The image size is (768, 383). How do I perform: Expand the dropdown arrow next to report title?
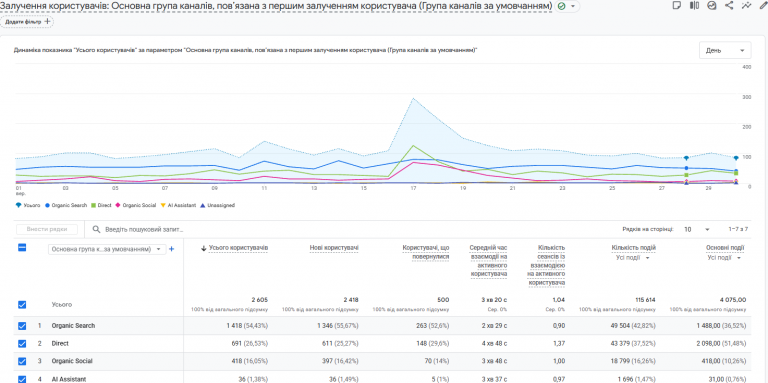pyautogui.click(x=573, y=6)
